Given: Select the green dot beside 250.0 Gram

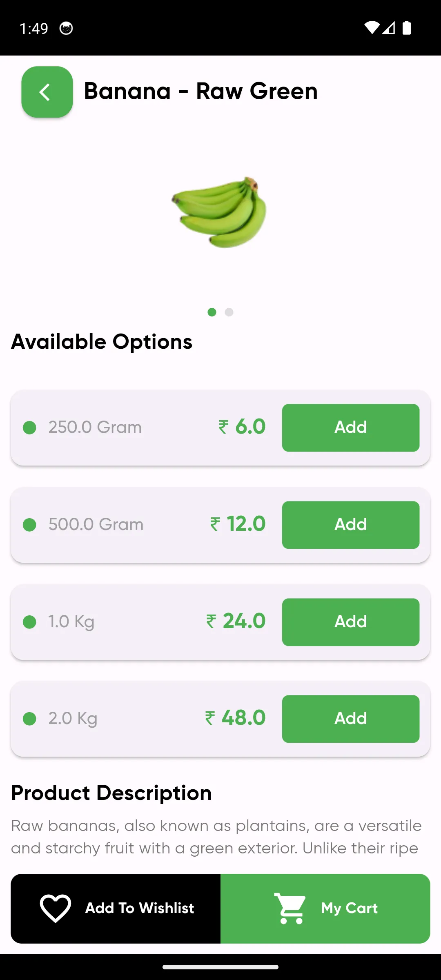Looking at the screenshot, I should (29, 428).
